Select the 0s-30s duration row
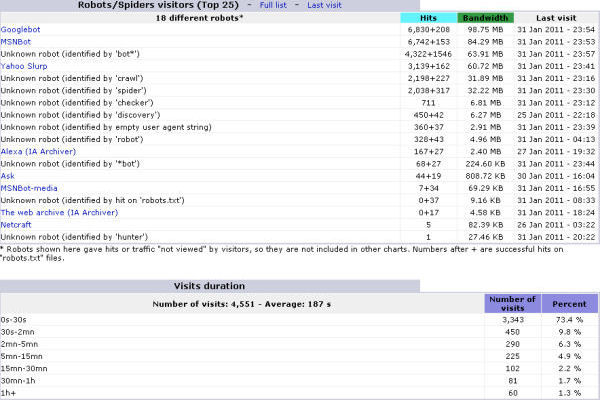Viewport: 600px width, 400px height. 299,320
